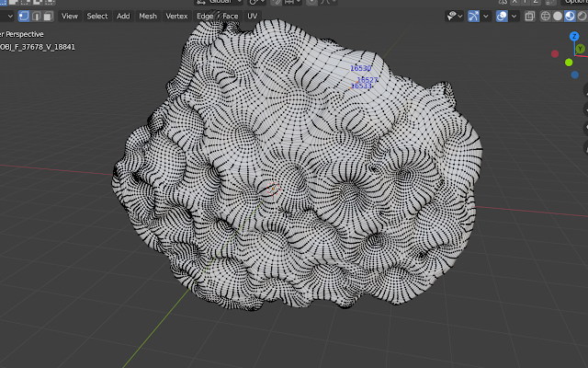This screenshot has width=588, height=368.
Task: Open the UV menu
Action: [253, 17]
